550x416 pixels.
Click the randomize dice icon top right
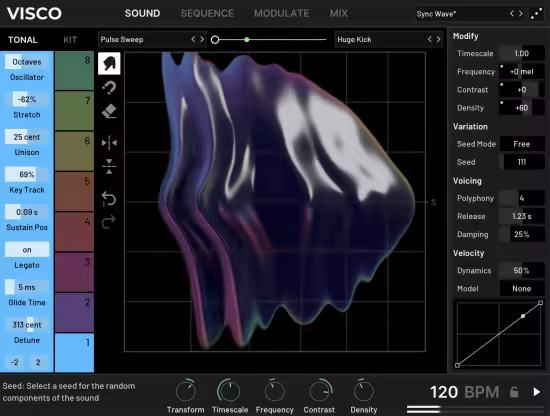point(536,14)
